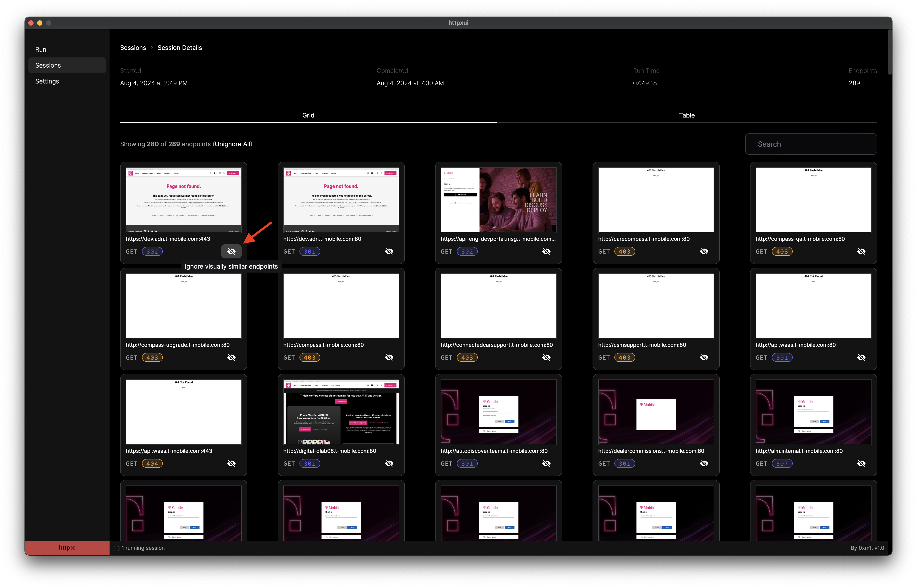Click the 404 badge on api.waas:443 card

point(152,463)
